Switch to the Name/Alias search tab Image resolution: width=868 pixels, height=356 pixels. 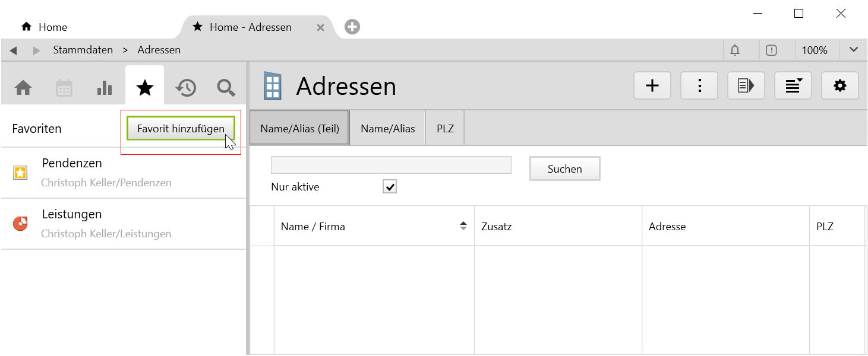[387, 128]
